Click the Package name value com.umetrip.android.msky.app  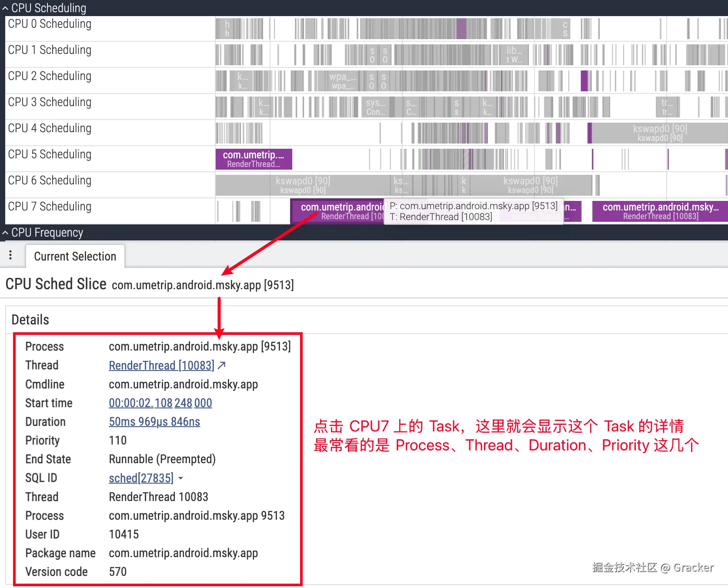point(184,553)
